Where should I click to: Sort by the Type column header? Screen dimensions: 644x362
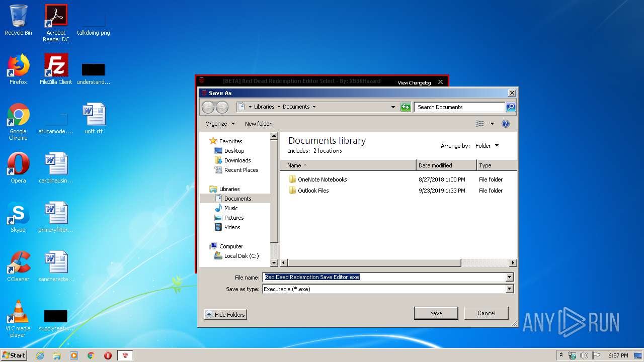tap(497, 165)
